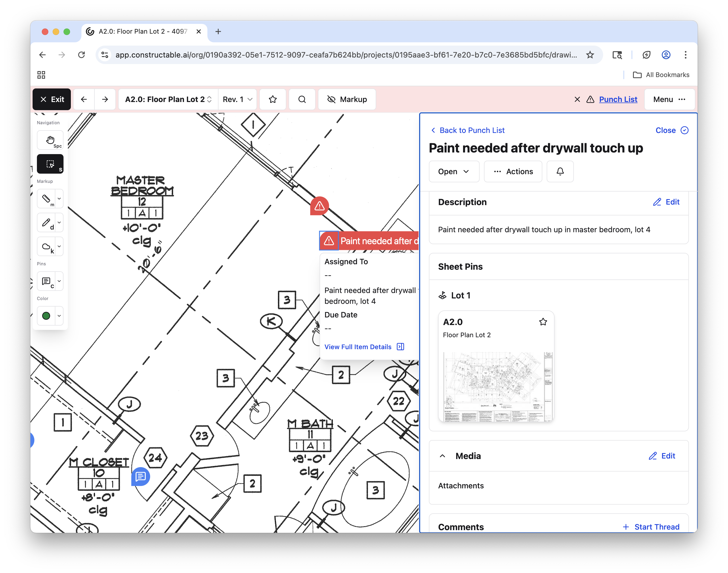Select the hand pan navigation tool
The height and width of the screenshot is (573, 728).
point(50,140)
